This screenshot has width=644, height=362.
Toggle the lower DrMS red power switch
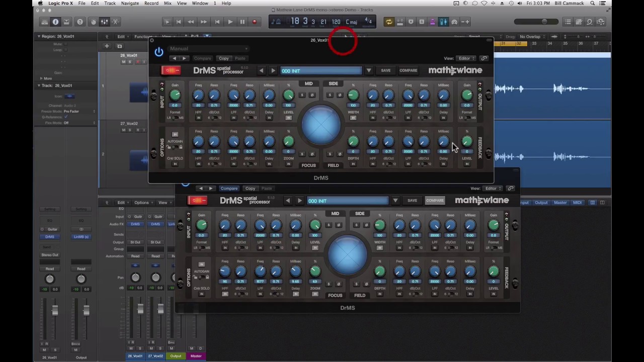[x=197, y=201]
